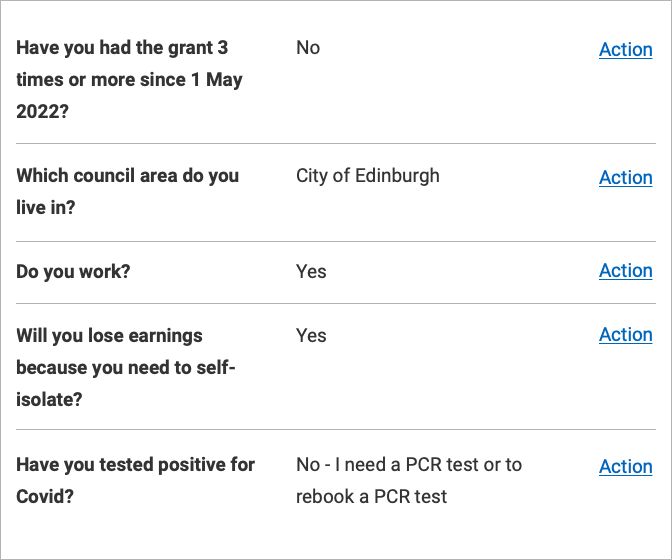Click the 'live in?' text of council question
The image size is (672, 560).
(45, 207)
